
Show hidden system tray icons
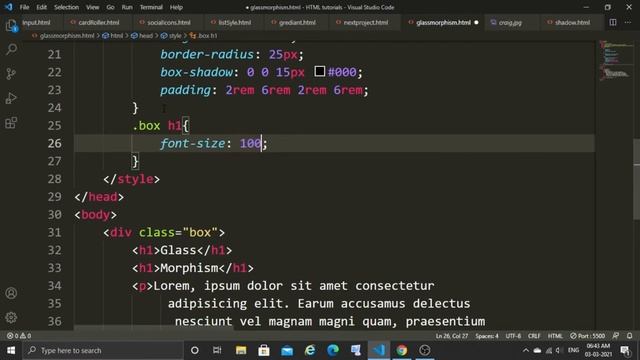click(x=526, y=350)
